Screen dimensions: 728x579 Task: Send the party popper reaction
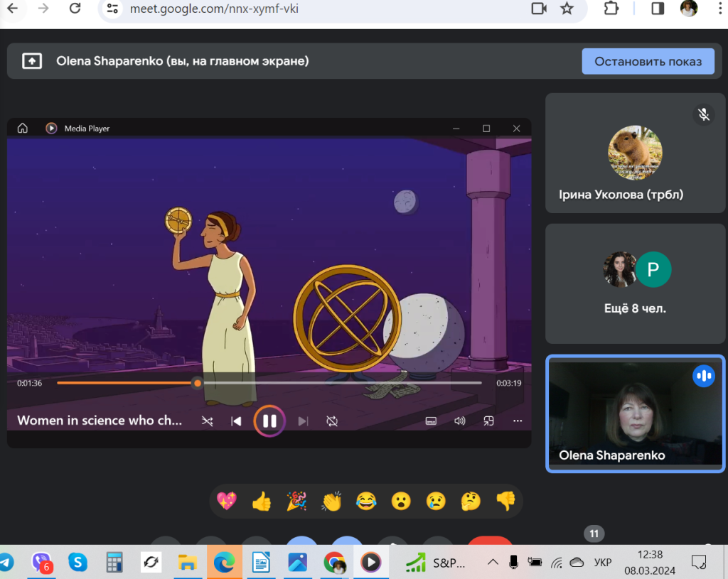pos(296,501)
